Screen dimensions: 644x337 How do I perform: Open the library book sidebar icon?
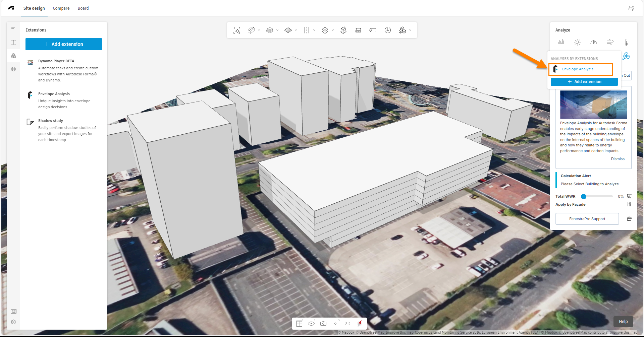click(13, 42)
